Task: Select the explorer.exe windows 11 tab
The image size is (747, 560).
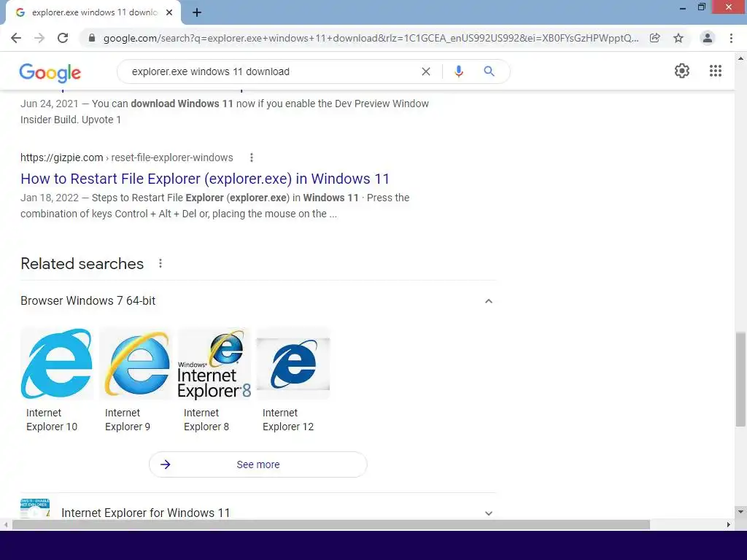Action: 93,13
